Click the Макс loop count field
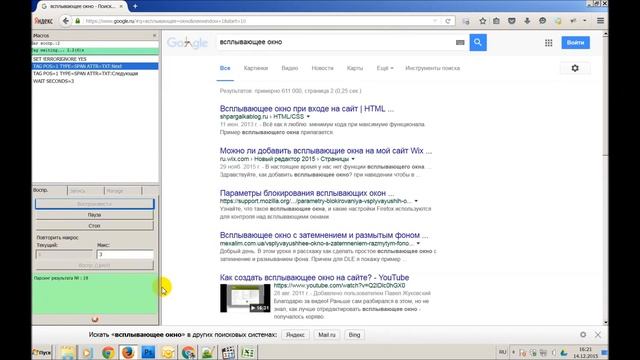Viewport: 640px width, 360px height. click(x=125, y=254)
